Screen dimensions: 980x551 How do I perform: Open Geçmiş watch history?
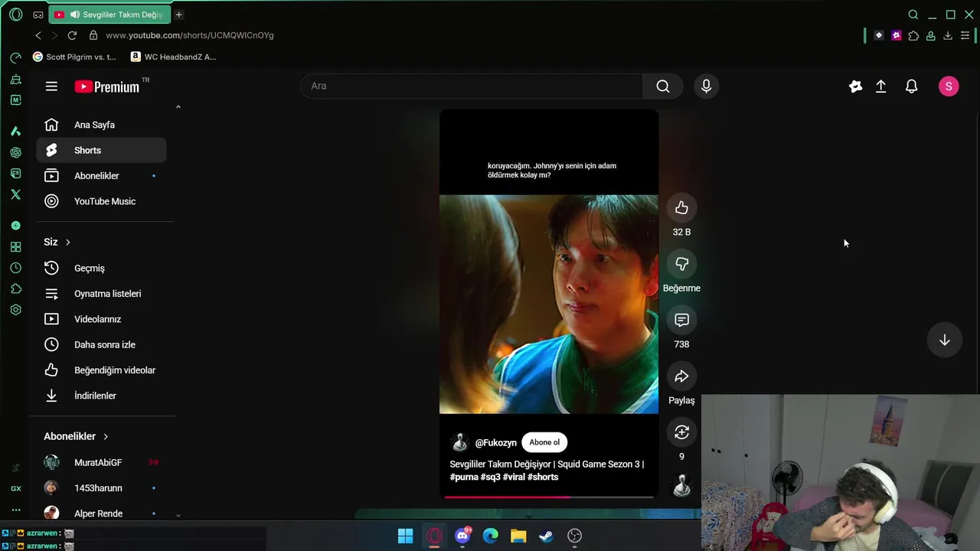[101, 268]
